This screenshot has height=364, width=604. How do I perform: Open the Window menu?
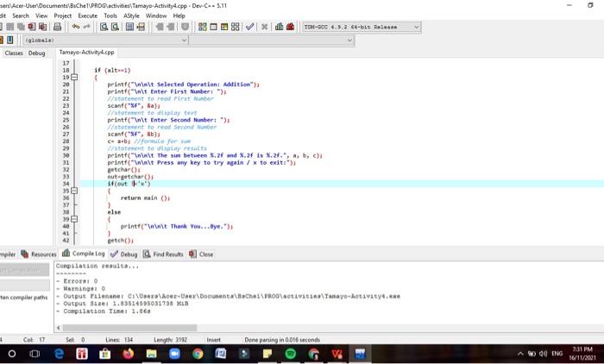[156, 16]
